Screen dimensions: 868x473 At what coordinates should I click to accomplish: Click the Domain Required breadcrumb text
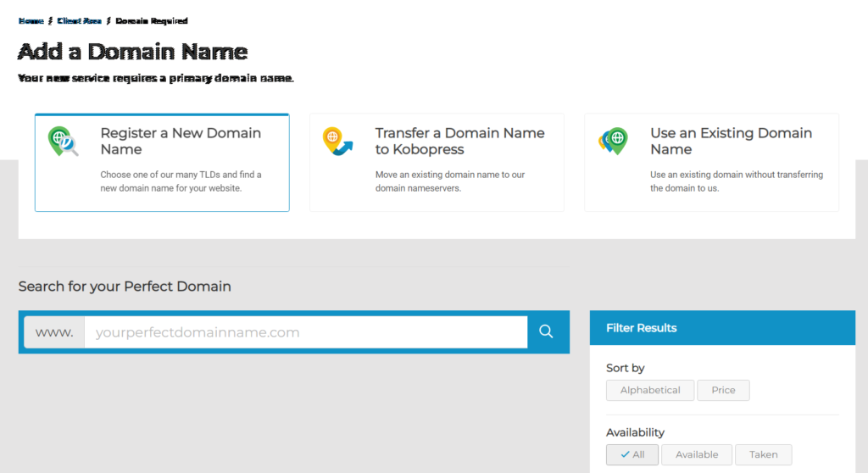(x=152, y=20)
